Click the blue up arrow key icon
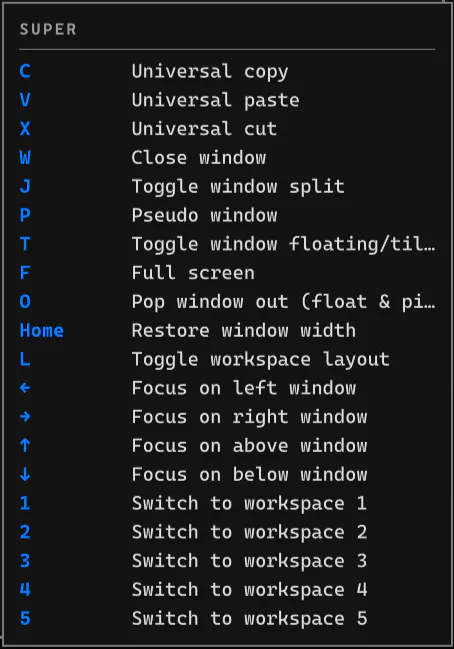The height and width of the screenshot is (649, 454). pos(25,445)
